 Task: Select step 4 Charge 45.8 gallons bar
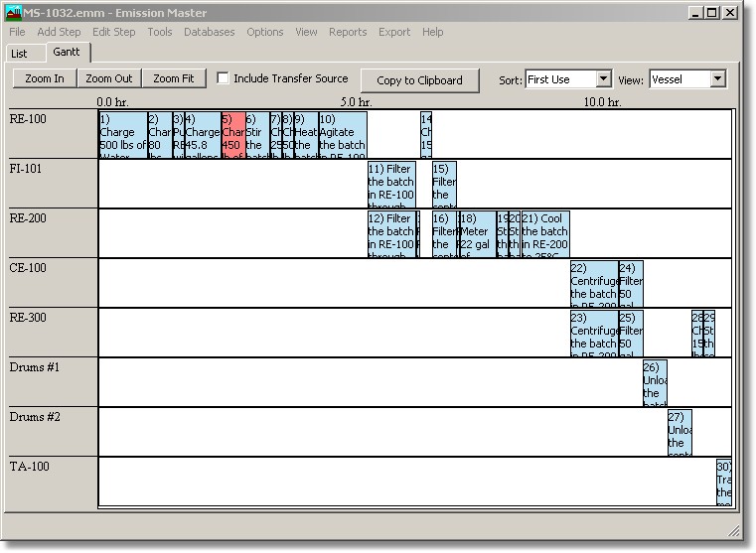[x=203, y=135]
